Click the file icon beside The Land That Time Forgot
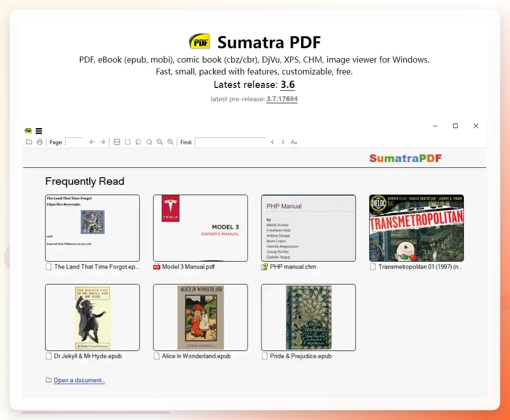 49,267
